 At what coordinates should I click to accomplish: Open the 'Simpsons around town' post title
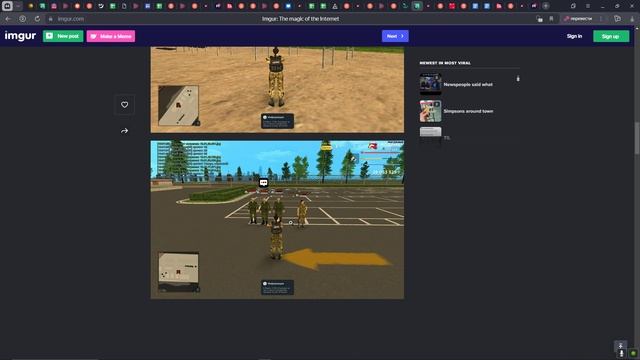point(468,111)
